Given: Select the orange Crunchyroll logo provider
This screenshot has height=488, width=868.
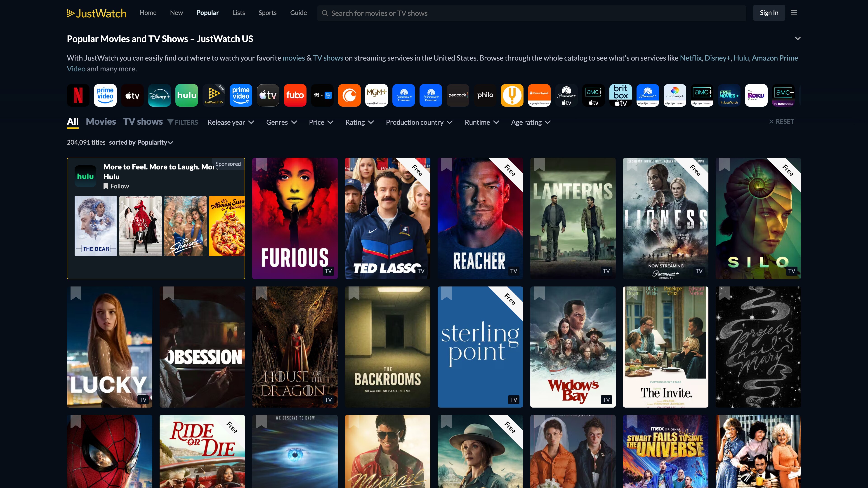Looking at the screenshot, I should [349, 95].
